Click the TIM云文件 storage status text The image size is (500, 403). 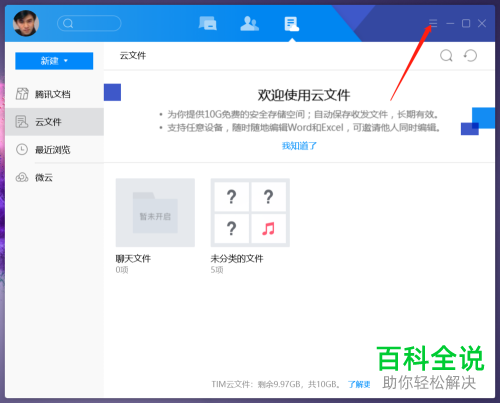276,384
